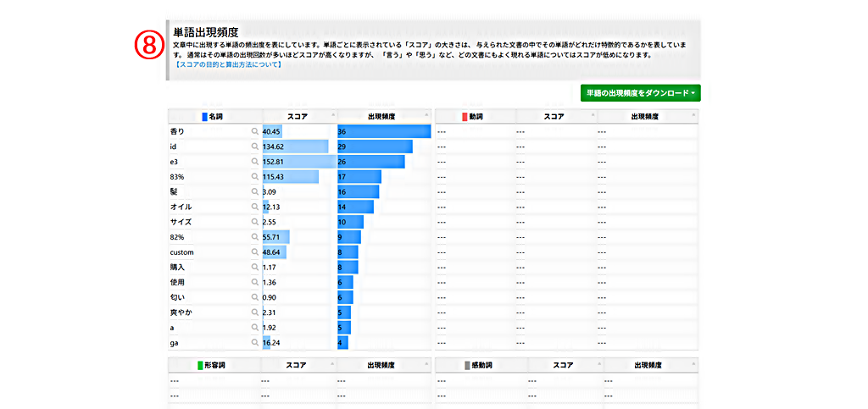This screenshot has height=409, width=868.
Task: Click the search icon next to 髪
Action: [254, 191]
